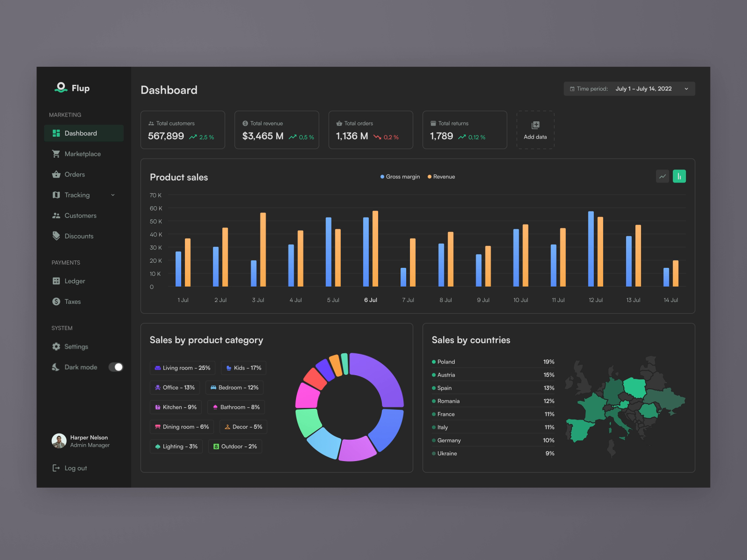Select the bar chart view for Product sales
The height and width of the screenshot is (560, 747).
[x=679, y=176]
